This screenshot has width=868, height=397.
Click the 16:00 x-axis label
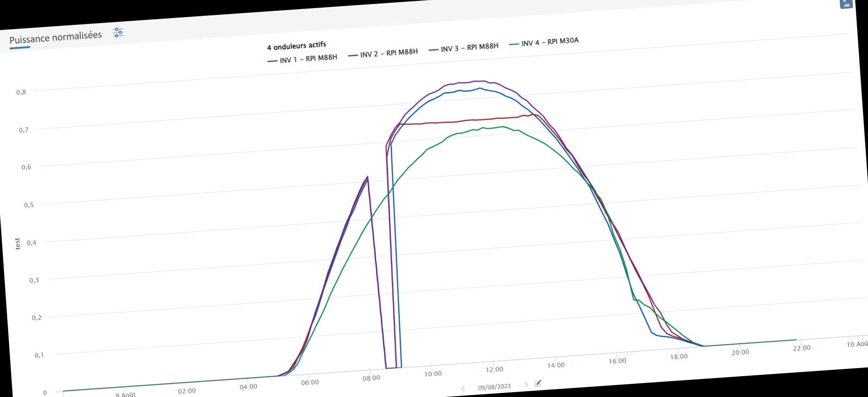click(x=617, y=361)
